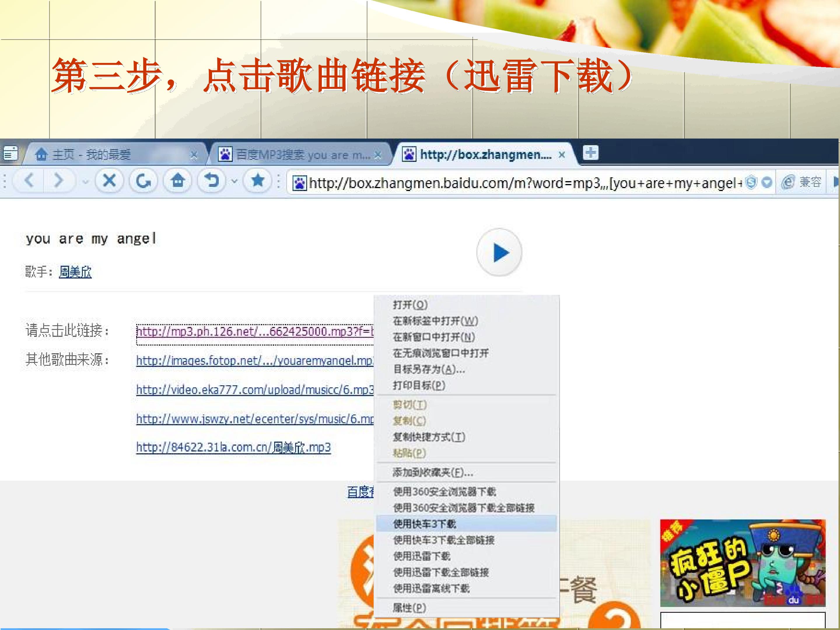Click the 84622.31la.com.cn song link

(234, 447)
